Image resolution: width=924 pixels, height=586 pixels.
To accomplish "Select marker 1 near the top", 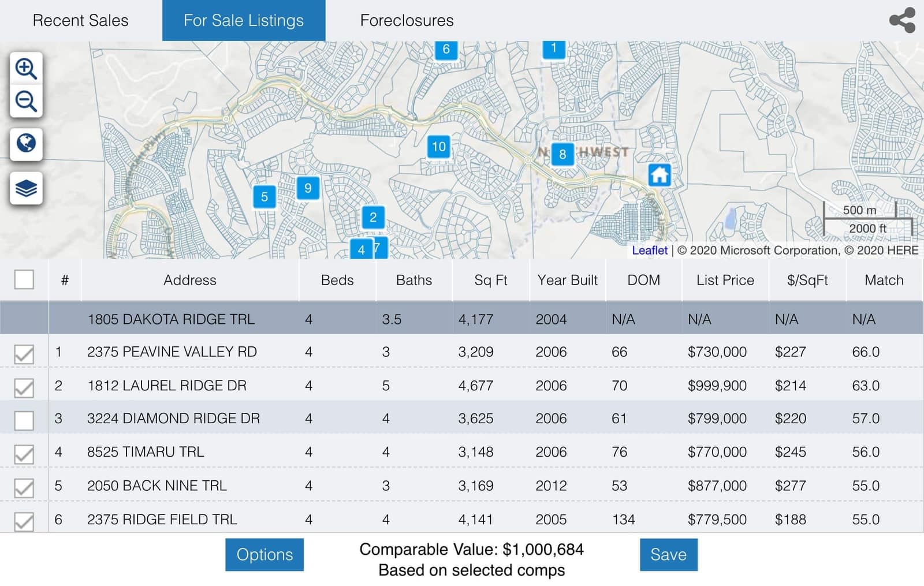I will tap(553, 49).
